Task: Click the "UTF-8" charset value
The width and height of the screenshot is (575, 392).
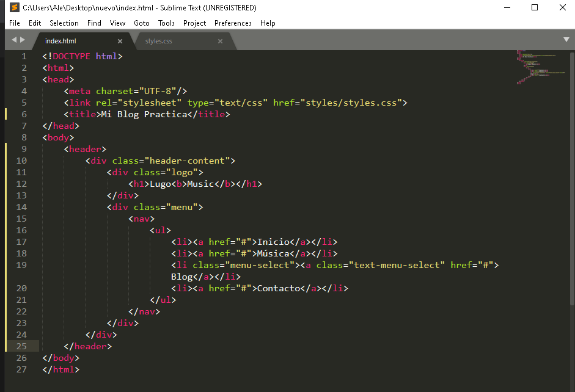Action: [x=158, y=91]
